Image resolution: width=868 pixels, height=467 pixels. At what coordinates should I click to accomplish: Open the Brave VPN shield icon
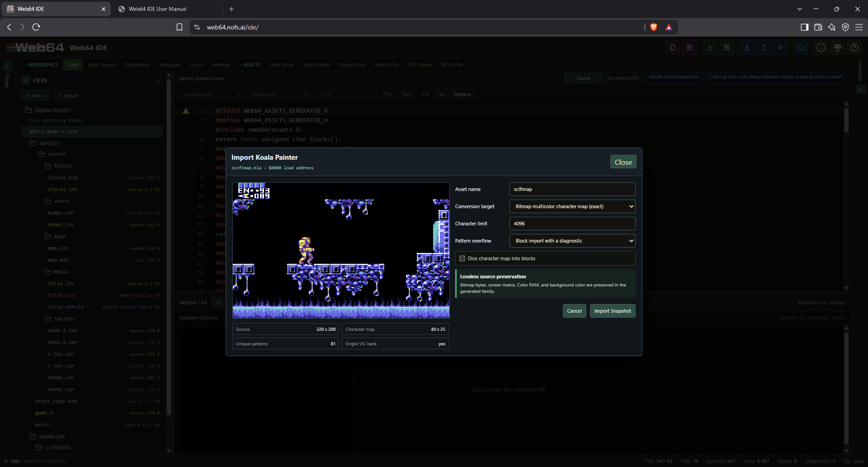(x=845, y=27)
